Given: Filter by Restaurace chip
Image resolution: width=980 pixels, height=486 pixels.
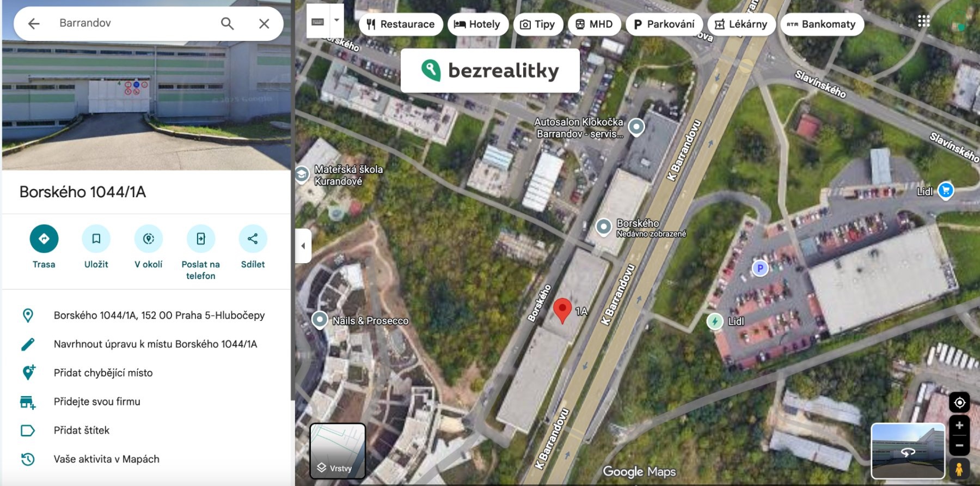Looking at the screenshot, I should [x=401, y=24].
